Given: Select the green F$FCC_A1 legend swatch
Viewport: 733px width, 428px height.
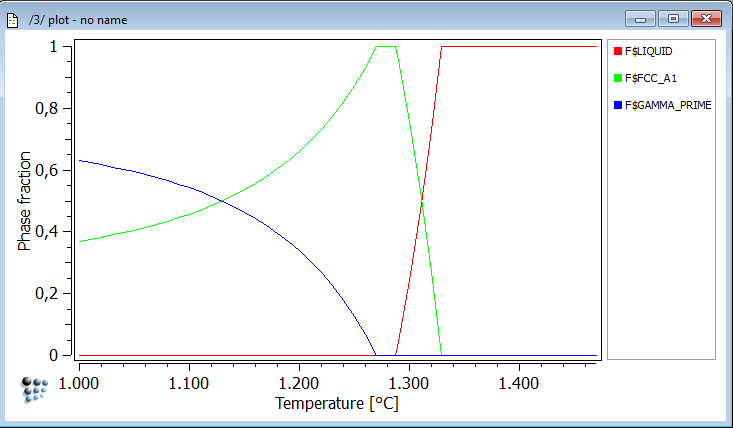Looking at the screenshot, I should pos(617,77).
